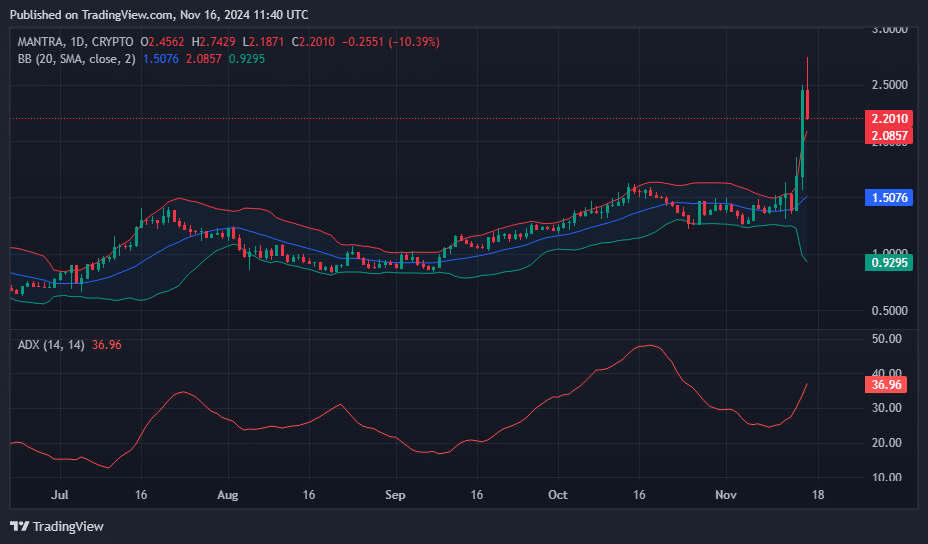
Task: Click the blue 1.5076 value in BB legend
Action: tap(163, 59)
